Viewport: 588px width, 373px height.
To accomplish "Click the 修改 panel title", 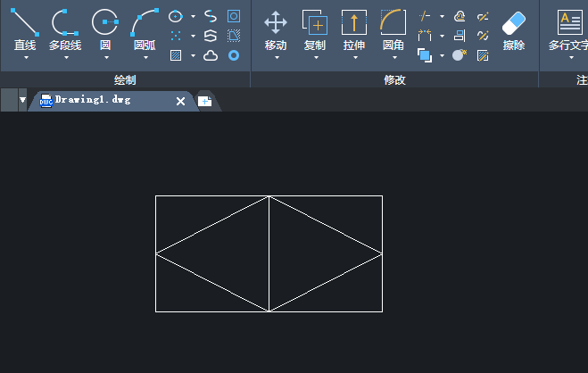I will coord(394,79).
